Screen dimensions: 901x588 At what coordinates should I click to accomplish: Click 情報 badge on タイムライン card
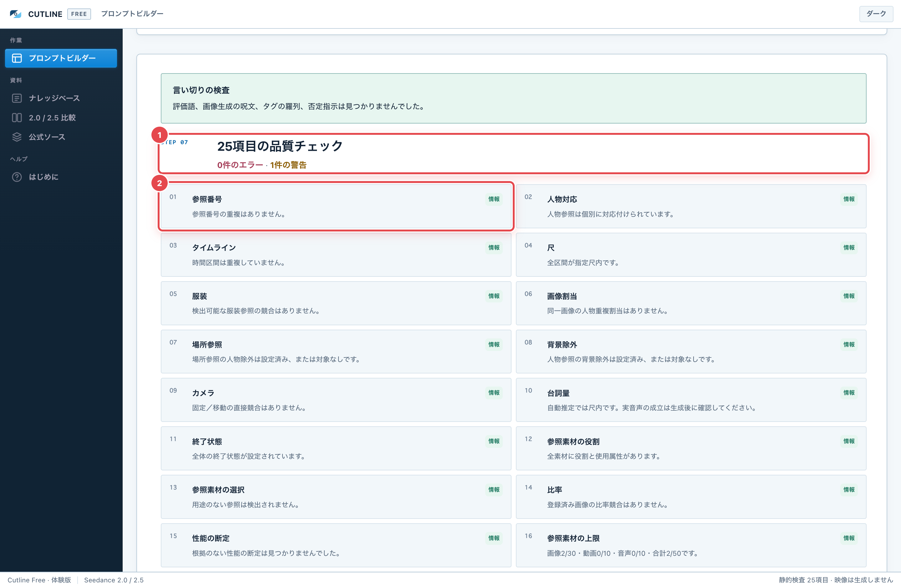coord(494,247)
